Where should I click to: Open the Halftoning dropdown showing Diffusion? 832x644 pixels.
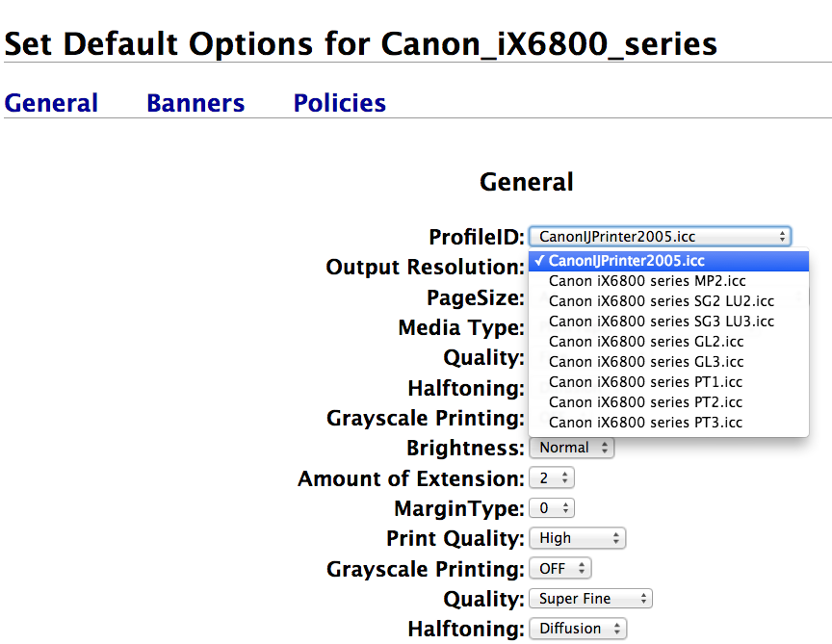coord(577,629)
